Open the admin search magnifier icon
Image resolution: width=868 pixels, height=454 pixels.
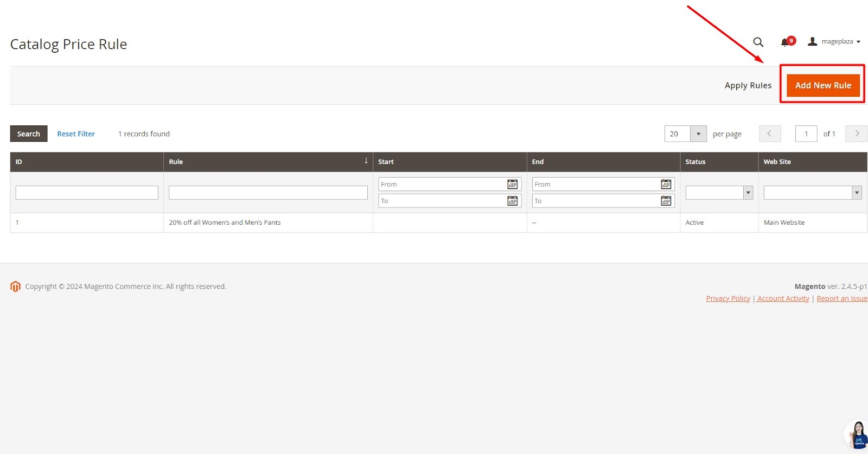(758, 42)
